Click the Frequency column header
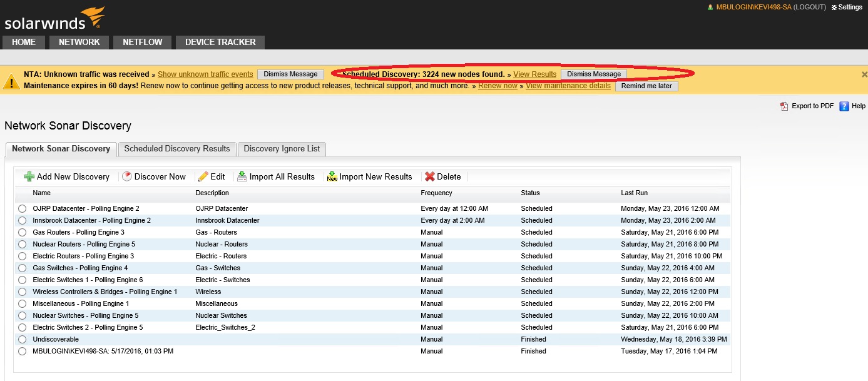This screenshot has height=381, width=868. [436, 193]
